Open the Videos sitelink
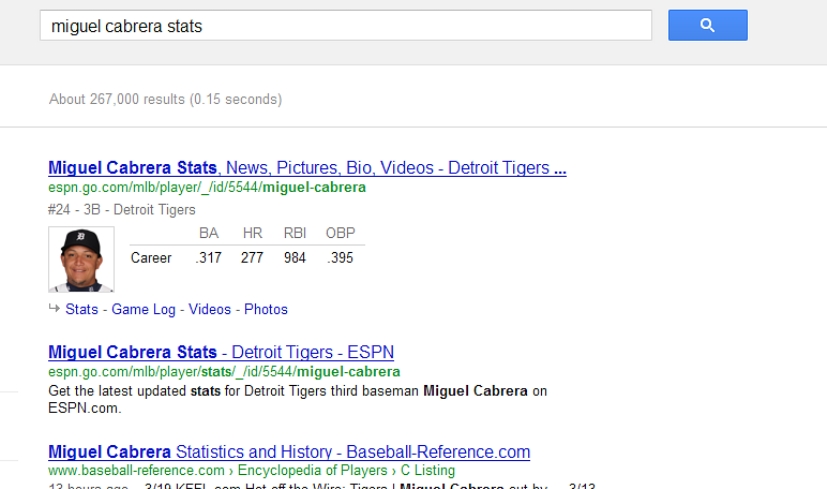This screenshot has height=489, width=827. (209, 309)
